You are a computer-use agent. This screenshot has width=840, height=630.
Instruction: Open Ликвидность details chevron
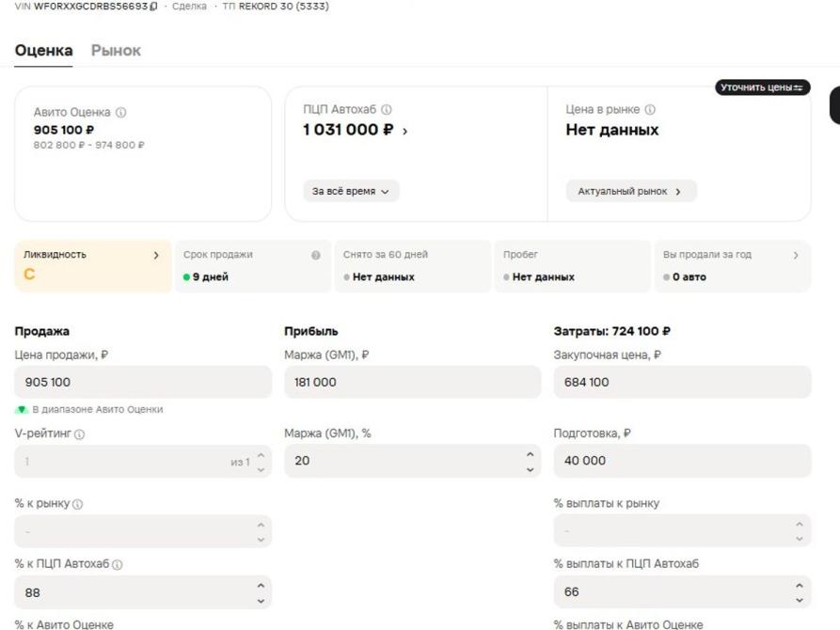[x=156, y=255]
